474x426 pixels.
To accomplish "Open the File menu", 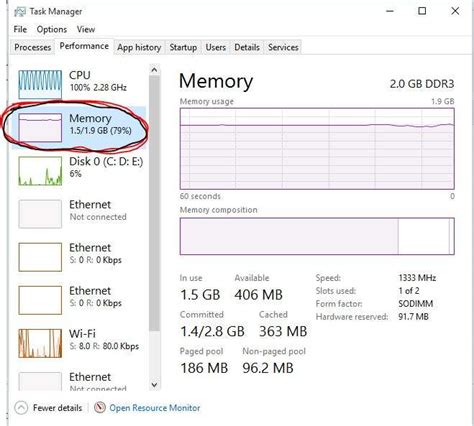I will (20, 29).
